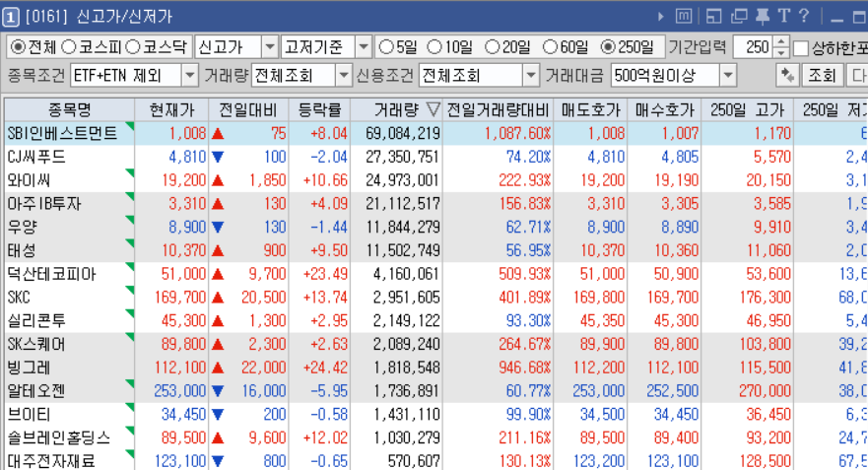Click the partially visible 다음 button

pos(857,75)
